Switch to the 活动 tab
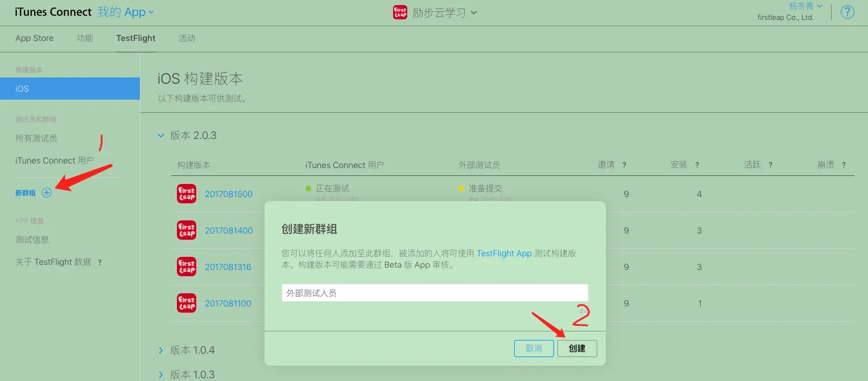Image resolution: width=868 pixels, height=381 pixels. coord(187,38)
